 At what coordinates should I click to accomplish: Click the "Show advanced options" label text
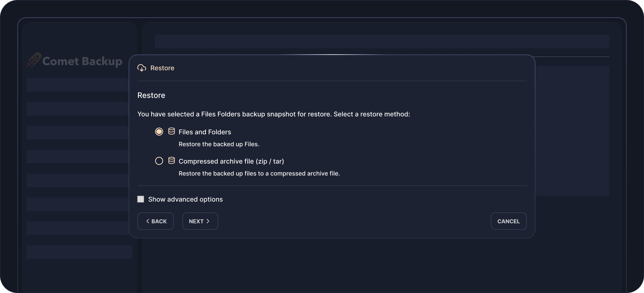(185, 199)
